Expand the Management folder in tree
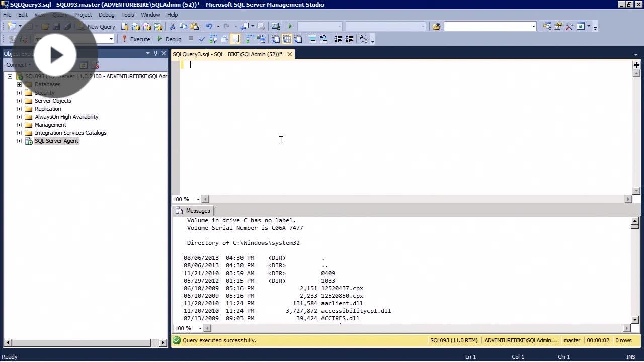This screenshot has height=362, width=644. tap(19, 125)
